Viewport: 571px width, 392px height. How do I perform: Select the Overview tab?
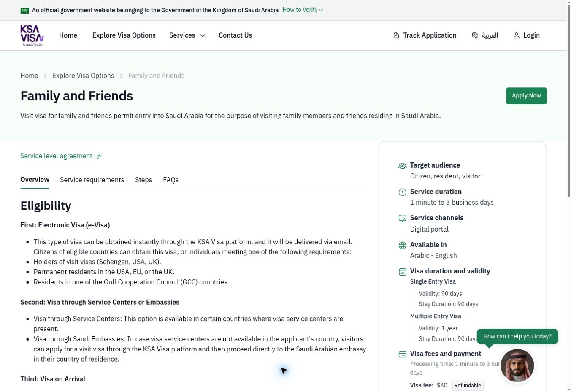(x=35, y=180)
